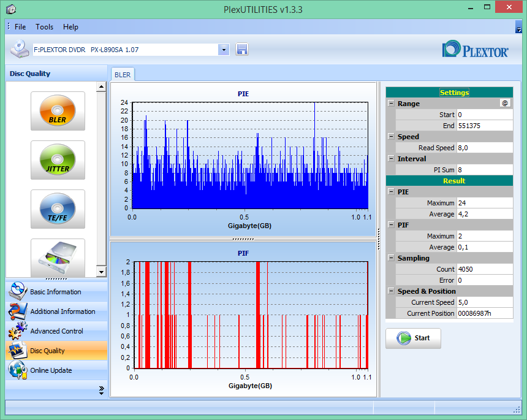The image size is (527, 420).
Task: Select the BLER disc test icon
Action: click(58, 111)
